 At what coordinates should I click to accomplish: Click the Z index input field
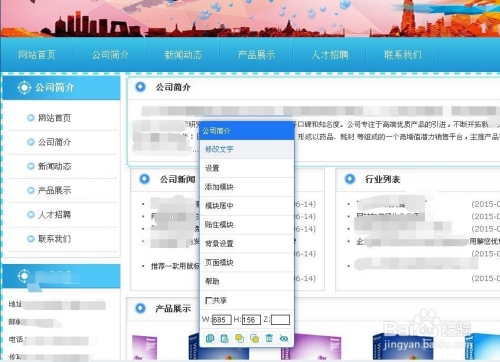[280, 320]
